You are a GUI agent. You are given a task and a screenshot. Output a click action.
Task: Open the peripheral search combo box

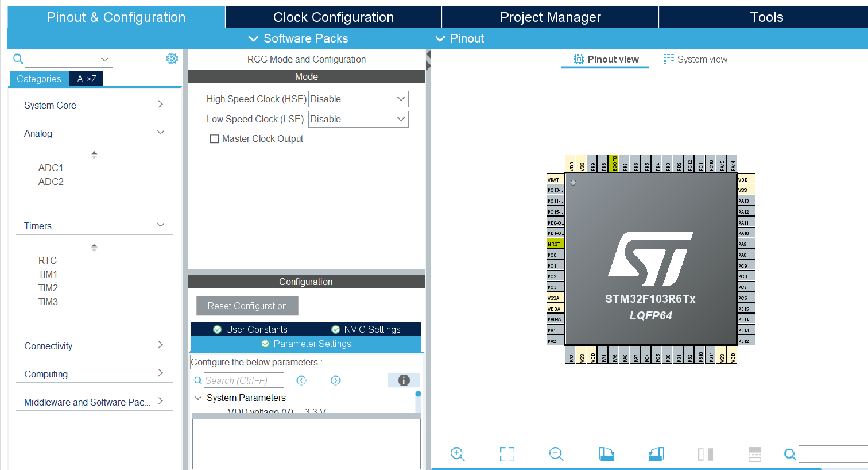click(x=69, y=59)
